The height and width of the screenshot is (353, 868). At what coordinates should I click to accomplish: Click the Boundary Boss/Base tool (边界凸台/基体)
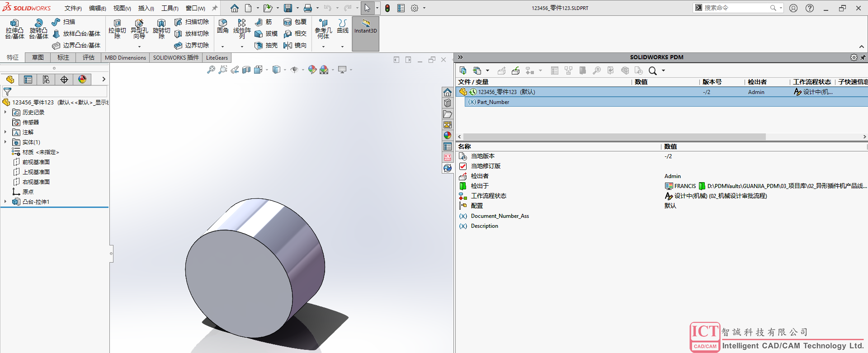coord(76,45)
